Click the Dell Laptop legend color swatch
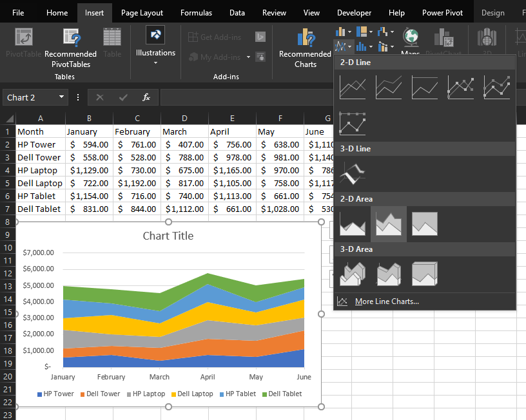Image resolution: width=526 pixels, height=420 pixels. point(173,394)
